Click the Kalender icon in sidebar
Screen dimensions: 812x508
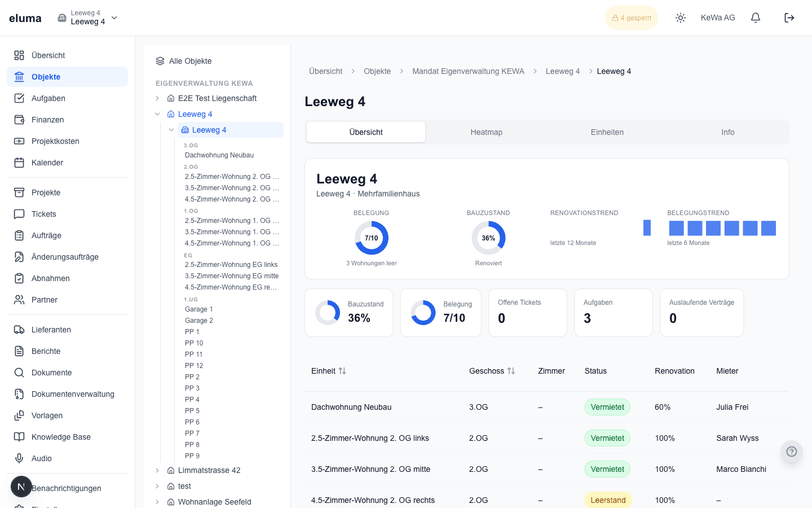click(19, 163)
